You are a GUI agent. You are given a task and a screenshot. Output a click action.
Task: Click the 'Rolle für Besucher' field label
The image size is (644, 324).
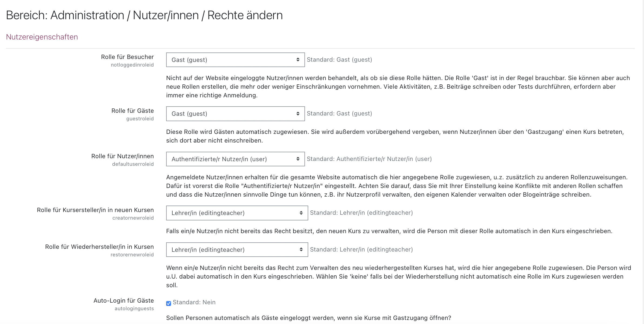coord(127,57)
